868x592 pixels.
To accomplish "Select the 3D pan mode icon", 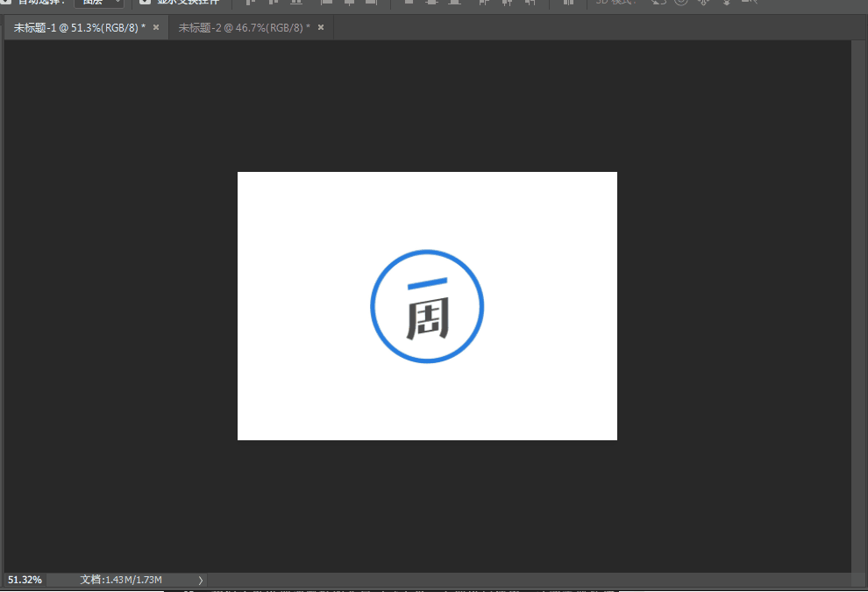I will [703, 3].
